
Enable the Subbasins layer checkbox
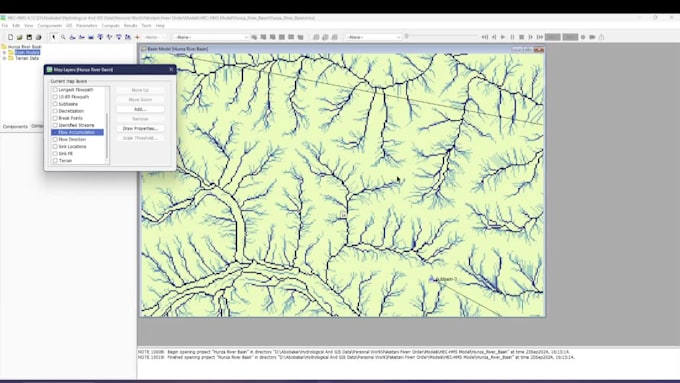pyautogui.click(x=55, y=104)
